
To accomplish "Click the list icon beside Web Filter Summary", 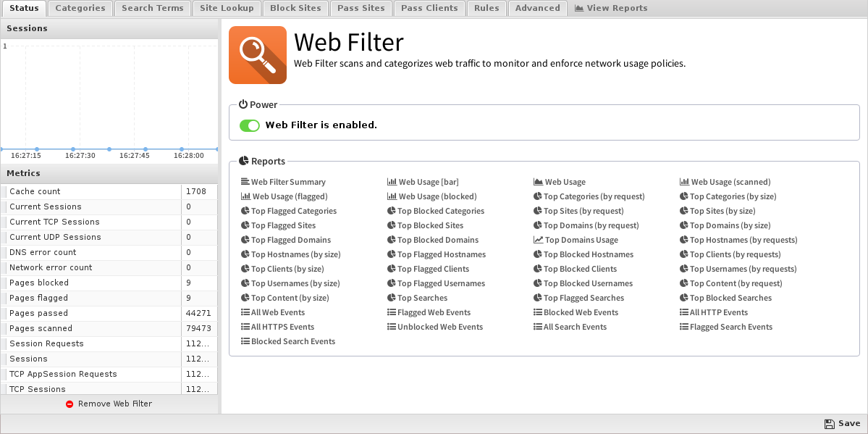I will click(245, 182).
